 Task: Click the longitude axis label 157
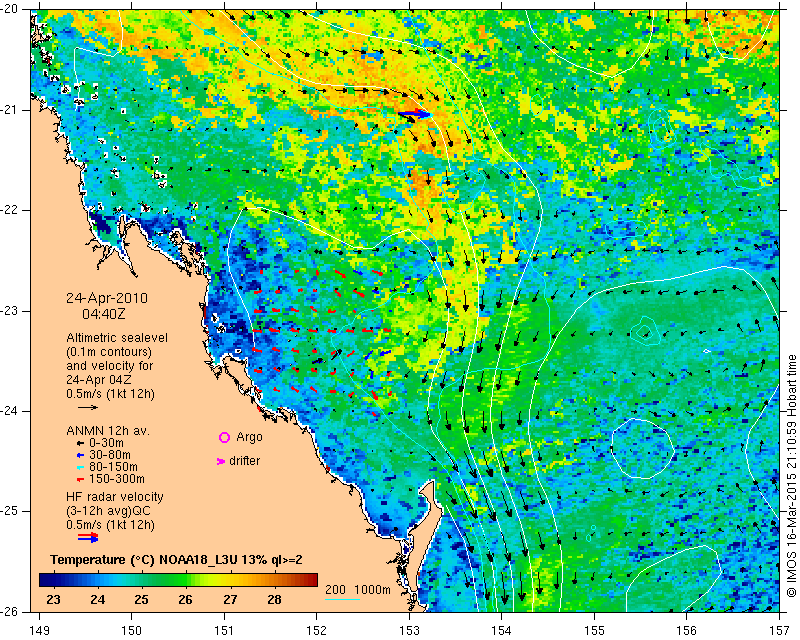click(780, 631)
